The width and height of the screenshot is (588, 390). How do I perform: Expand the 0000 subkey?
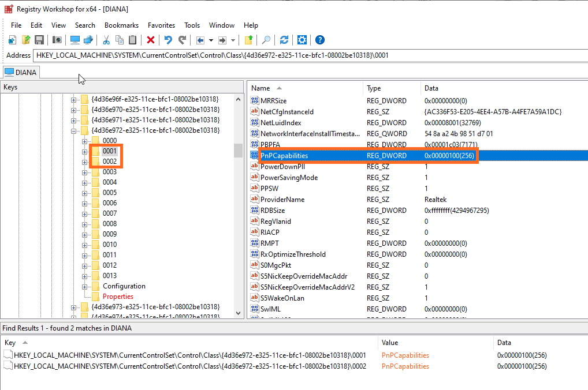[x=84, y=141]
